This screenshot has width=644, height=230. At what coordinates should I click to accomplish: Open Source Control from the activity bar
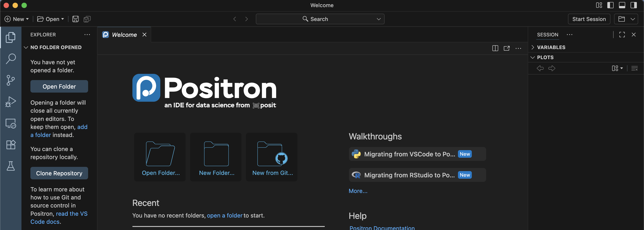coord(11,80)
